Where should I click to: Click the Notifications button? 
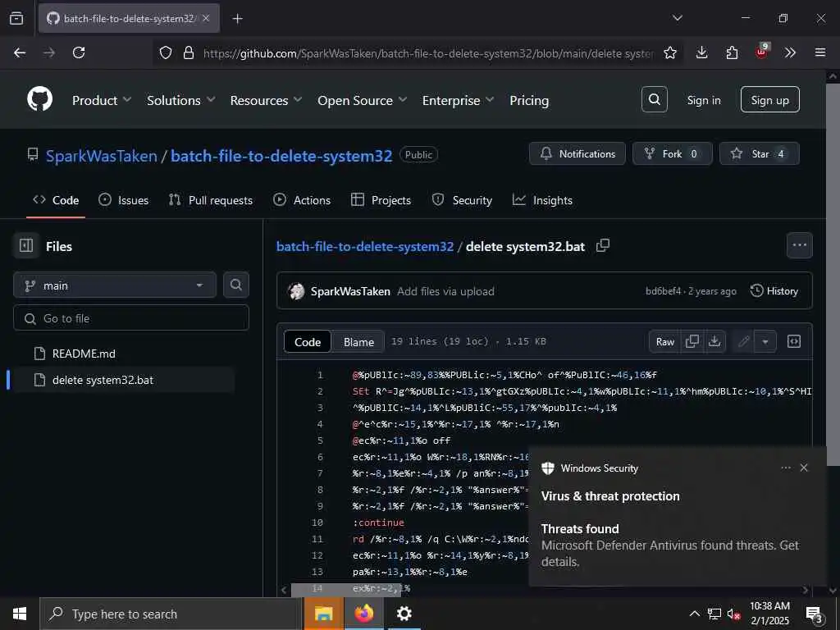577,153
